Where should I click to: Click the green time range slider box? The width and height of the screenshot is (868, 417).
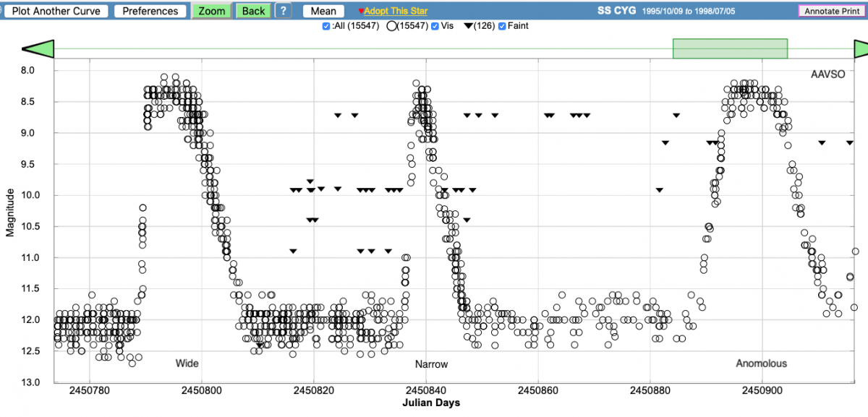pyautogui.click(x=729, y=48)
